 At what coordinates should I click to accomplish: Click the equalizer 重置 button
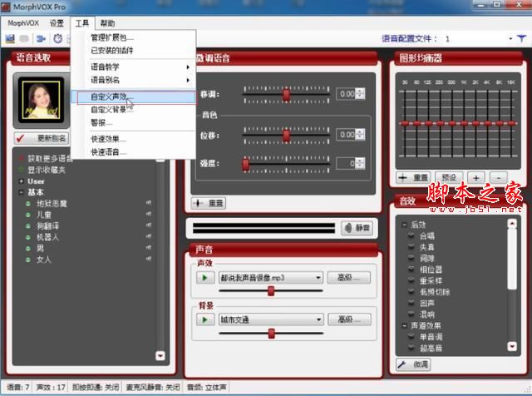(x=413, y=177)
